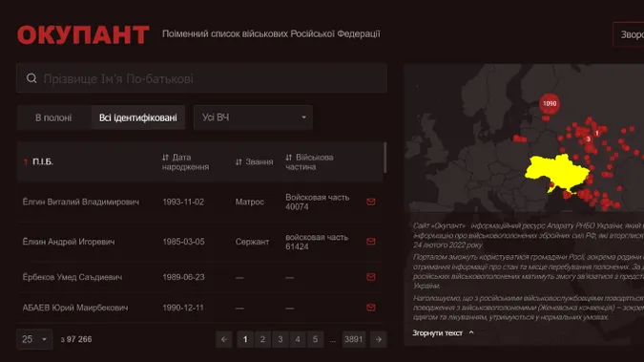Click the 1090 cluster marker on map
Viewport: 644px width, 362px height.
pos(550,104)
